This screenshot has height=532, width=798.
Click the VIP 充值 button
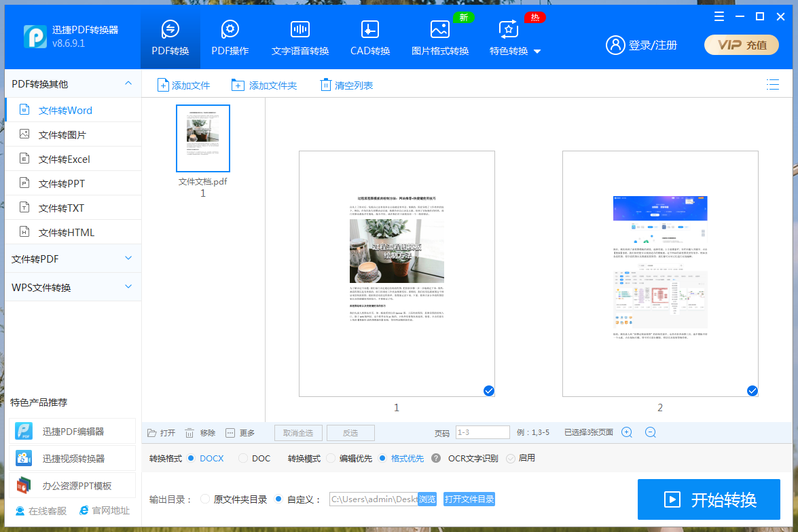pyautogui.click(x=742, y=45)
